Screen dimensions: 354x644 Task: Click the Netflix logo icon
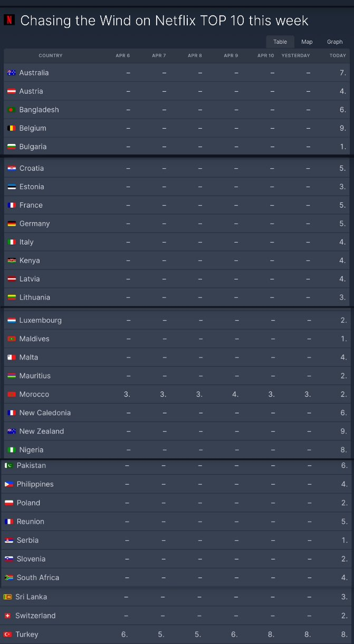(x=8, y=21)
